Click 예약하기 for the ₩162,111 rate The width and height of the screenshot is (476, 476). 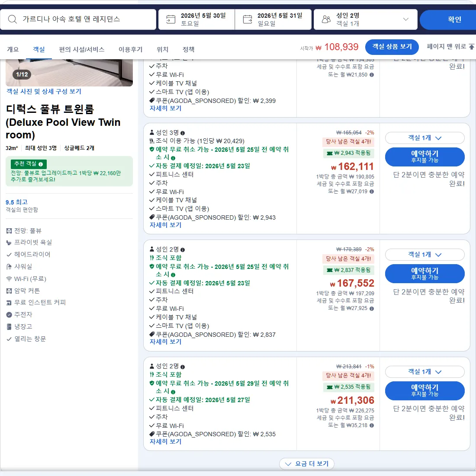tap(425, 157)
